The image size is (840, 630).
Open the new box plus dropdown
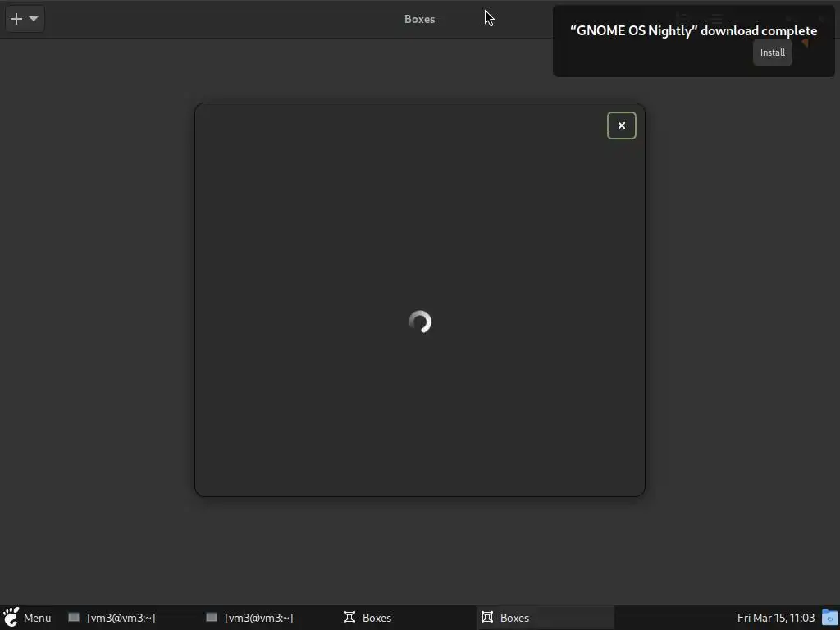click(25, 19)
